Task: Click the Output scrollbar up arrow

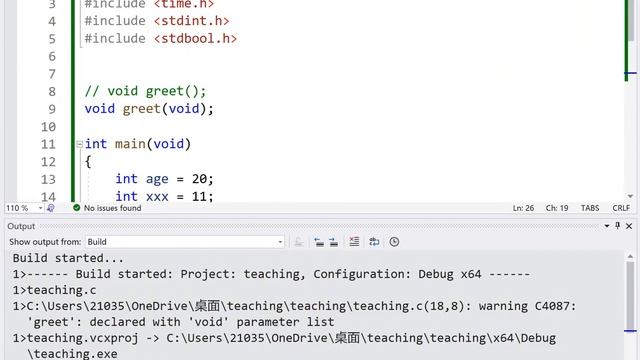Action: (631, 256)
